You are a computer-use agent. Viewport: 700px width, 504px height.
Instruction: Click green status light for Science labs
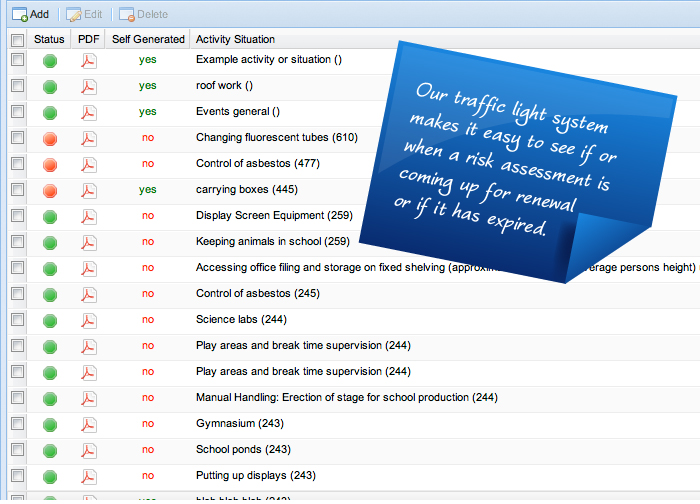(50, 321)
